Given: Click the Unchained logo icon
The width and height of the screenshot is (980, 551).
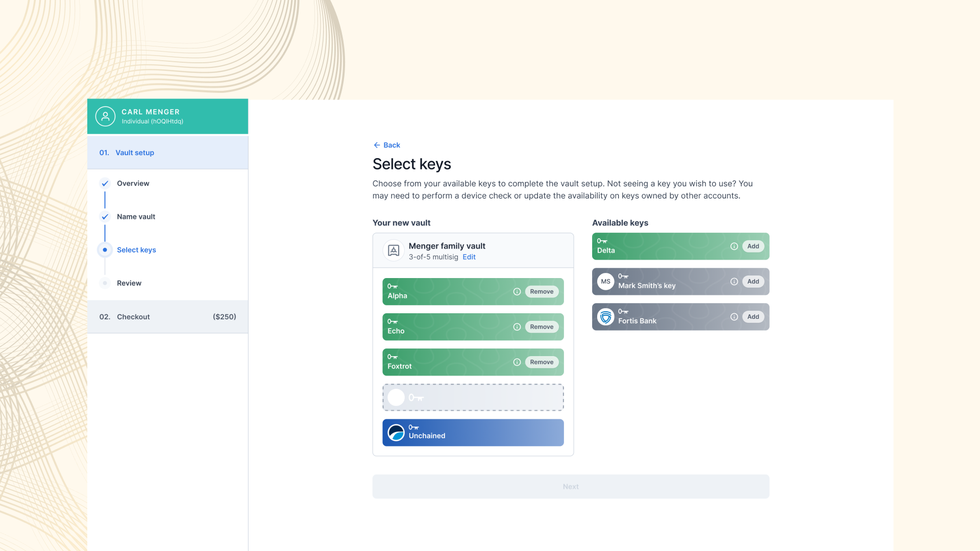Looking at the screenshot, I should (x=396, y=433).
